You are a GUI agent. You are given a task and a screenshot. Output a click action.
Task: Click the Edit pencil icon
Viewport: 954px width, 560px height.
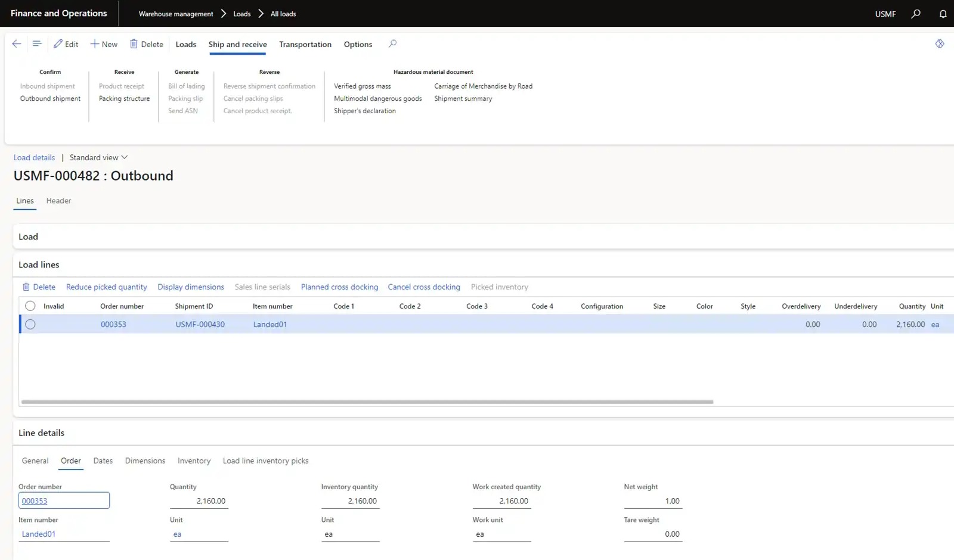pyautogui.click(x=58, y=44)
